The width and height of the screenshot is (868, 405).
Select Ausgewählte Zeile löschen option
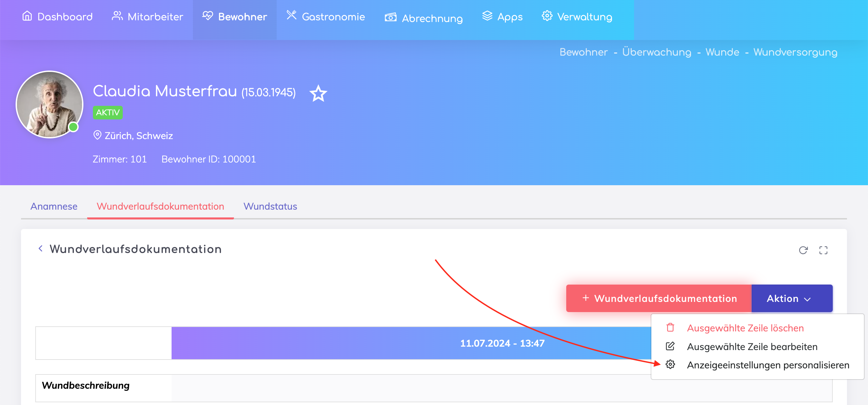pyautogui.click(x=745, y=328)
